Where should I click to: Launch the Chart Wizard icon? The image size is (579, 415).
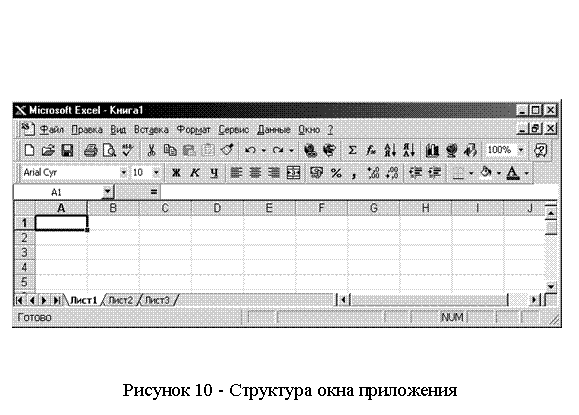[x=432, y=150]
